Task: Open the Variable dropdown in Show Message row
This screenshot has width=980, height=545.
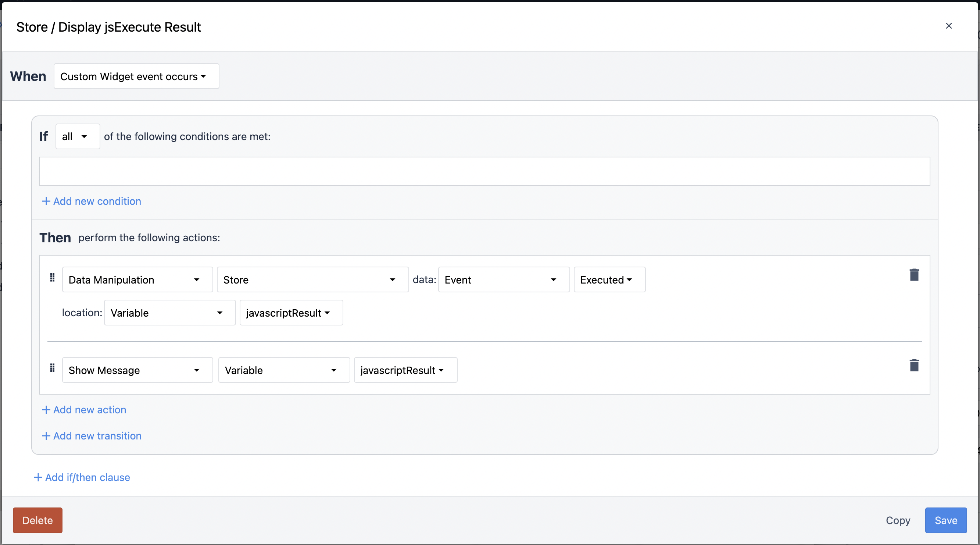Action: click(284, 370)
